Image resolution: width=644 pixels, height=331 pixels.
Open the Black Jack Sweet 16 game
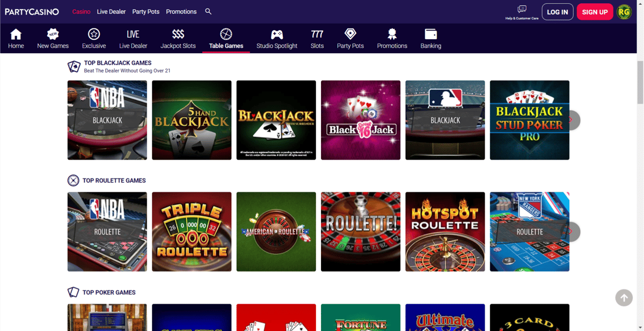tap(361, 120)
